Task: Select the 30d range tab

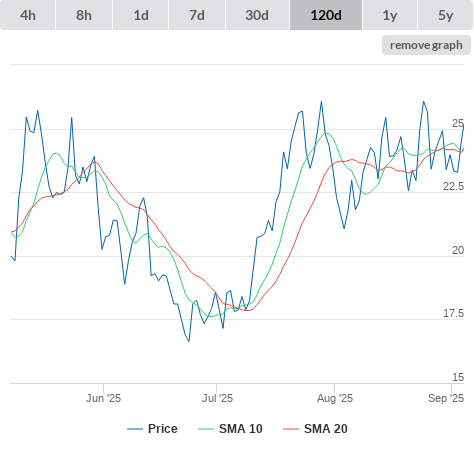Action: (x=257, y=15)
